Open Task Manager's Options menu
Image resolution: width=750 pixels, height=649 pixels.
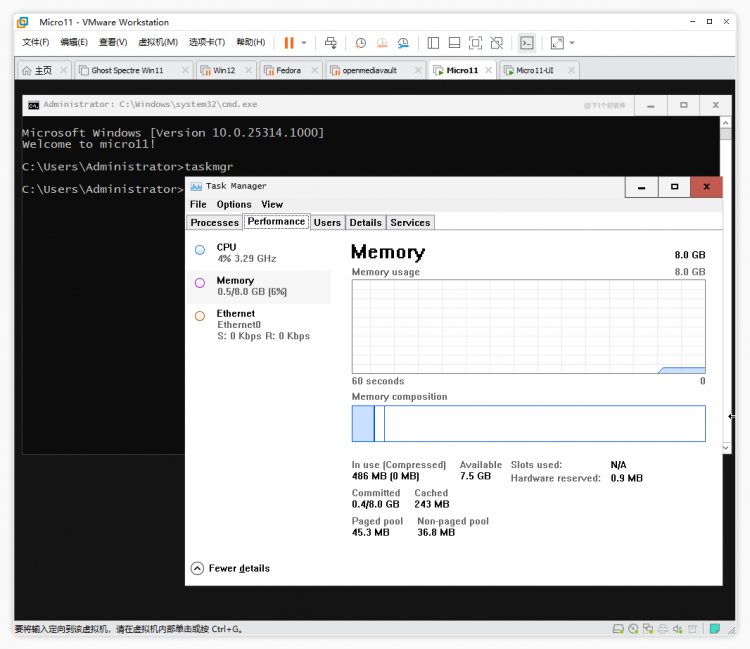[234, 204]
